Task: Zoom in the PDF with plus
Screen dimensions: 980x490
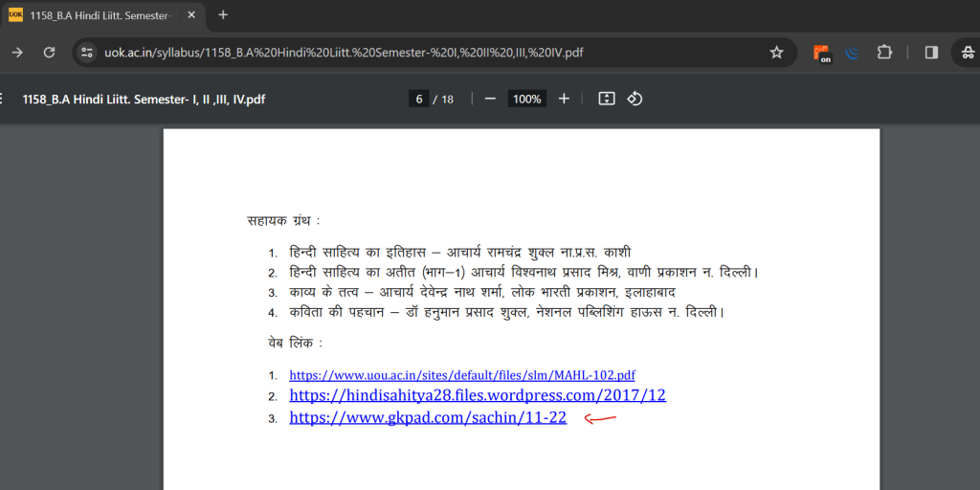Action: (x=564, y=99)
